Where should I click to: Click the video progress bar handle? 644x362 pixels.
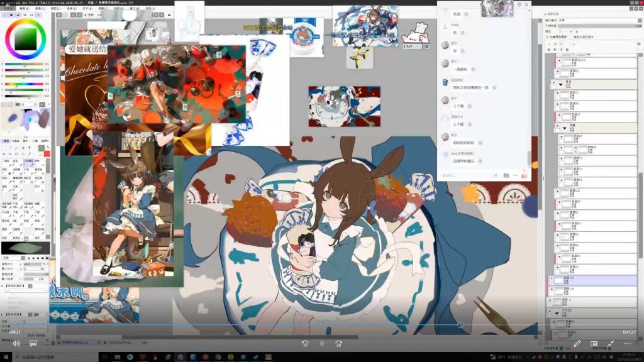[460, 325]
